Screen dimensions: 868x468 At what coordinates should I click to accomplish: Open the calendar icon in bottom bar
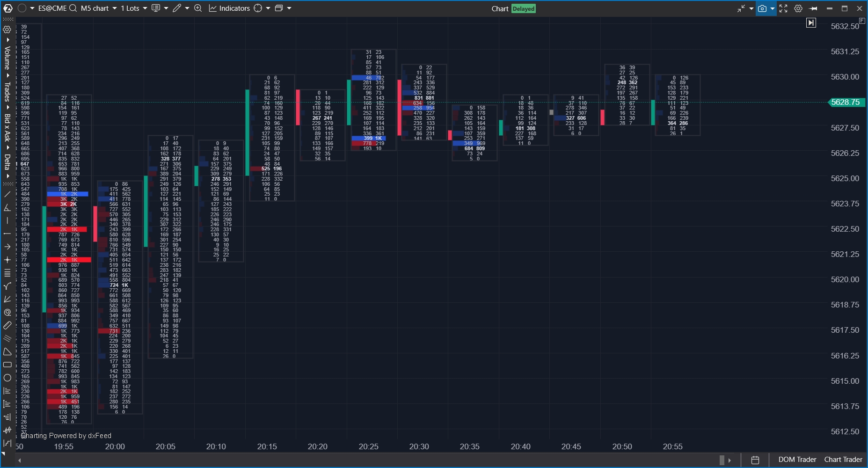click(755, 460)
